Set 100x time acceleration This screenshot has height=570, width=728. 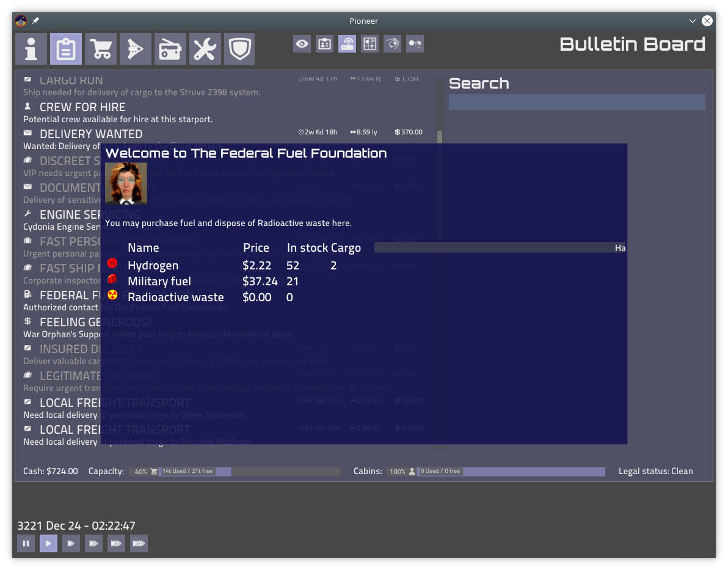coord(93,544)
